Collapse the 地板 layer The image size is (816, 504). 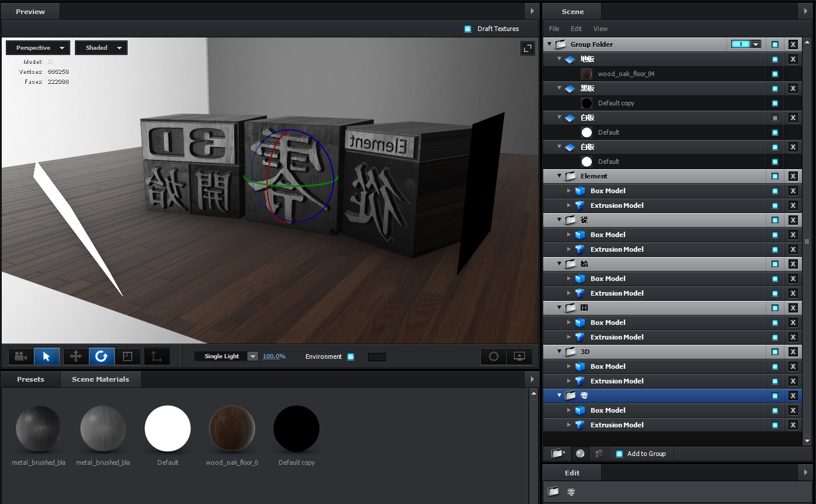pyautogui.click(x=559, y=59)
